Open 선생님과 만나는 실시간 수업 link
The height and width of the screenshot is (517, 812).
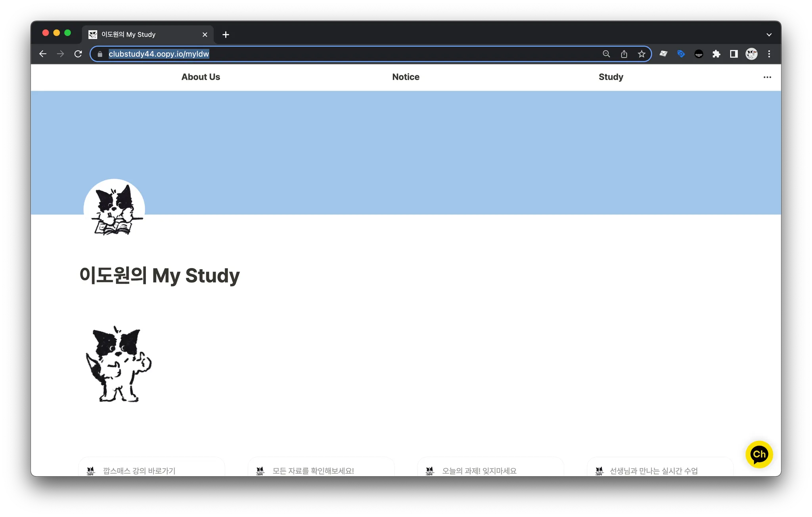653,471
